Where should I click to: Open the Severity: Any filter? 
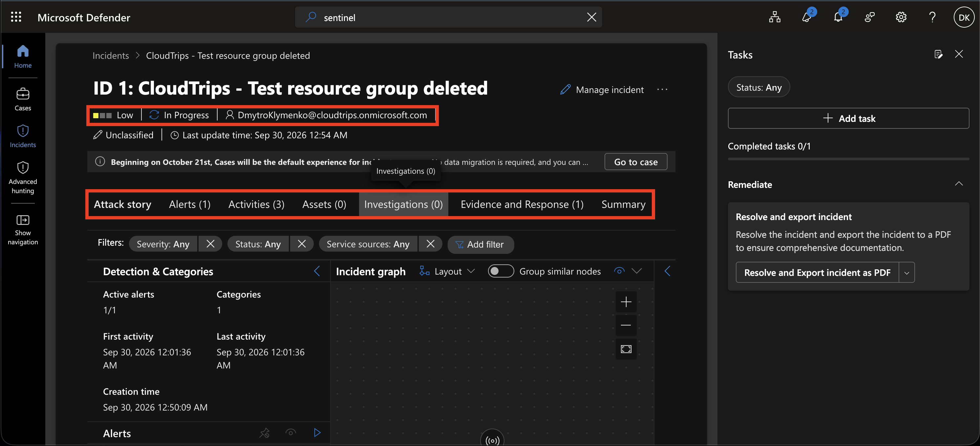(x=163, y=244)
